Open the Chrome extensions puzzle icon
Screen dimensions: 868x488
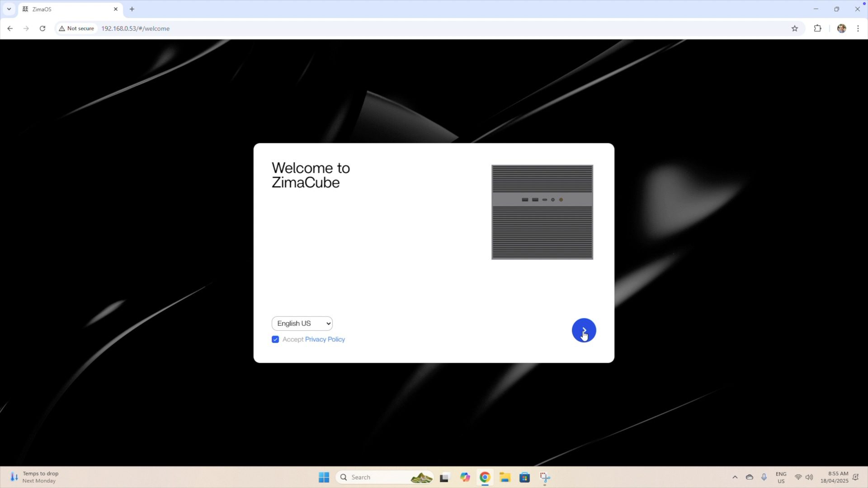817,28
